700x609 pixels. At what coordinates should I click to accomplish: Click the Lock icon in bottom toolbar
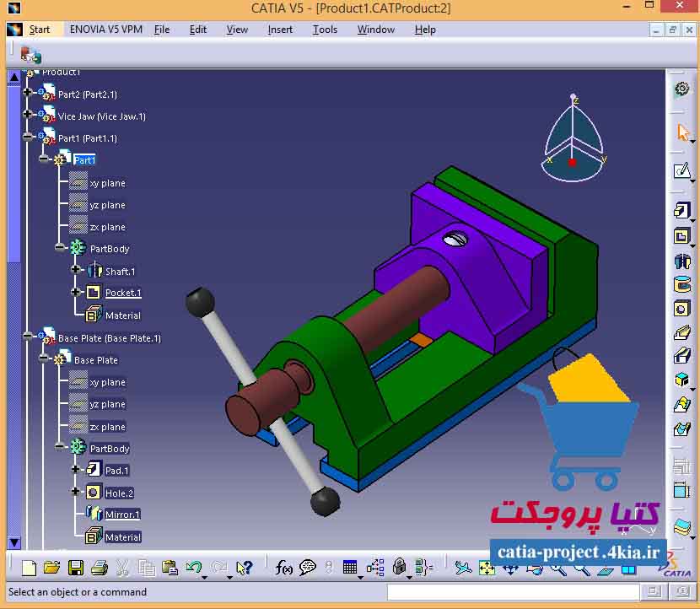(x=399, y=567)
